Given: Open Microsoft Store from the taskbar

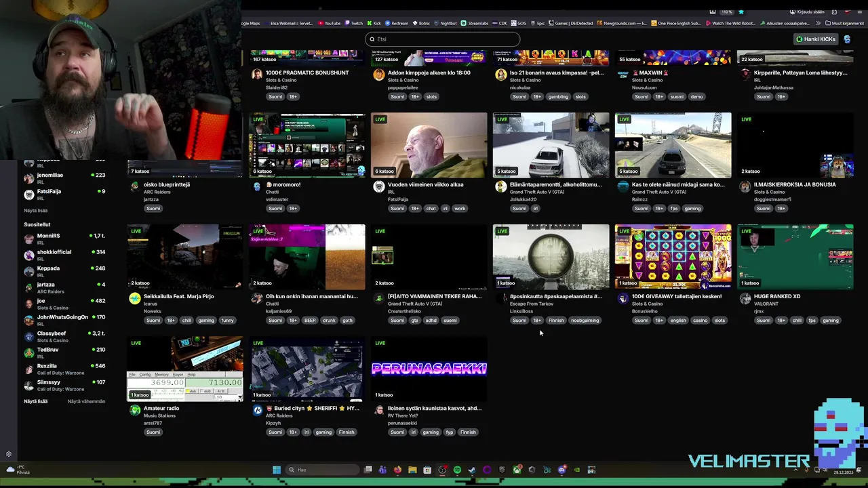Looking at the screenshot, I should point(427,470).
